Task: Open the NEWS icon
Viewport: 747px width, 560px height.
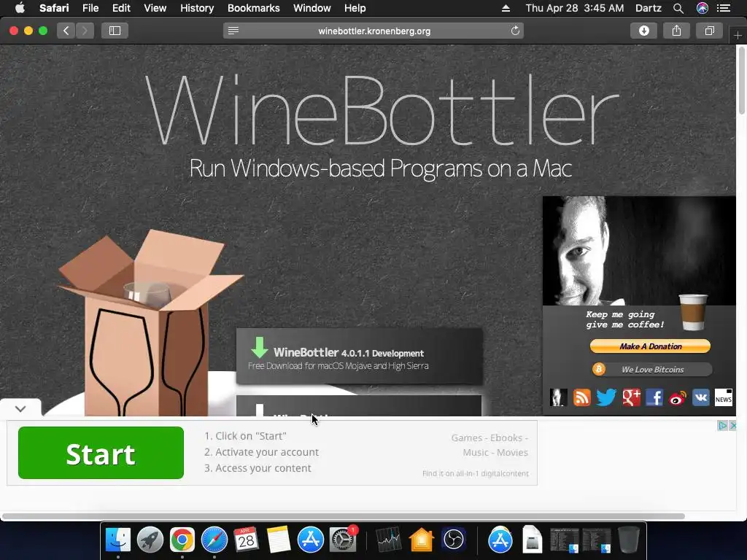Action: pos(723,397)
